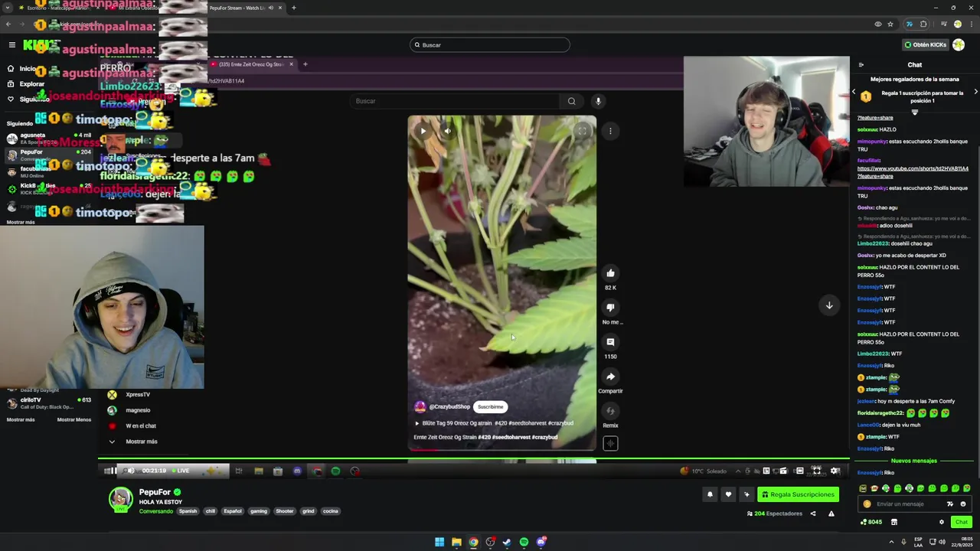Collapse the top gifters banner arrow
Viewport: 980px width, 551px height.
[x=914, y=112]
